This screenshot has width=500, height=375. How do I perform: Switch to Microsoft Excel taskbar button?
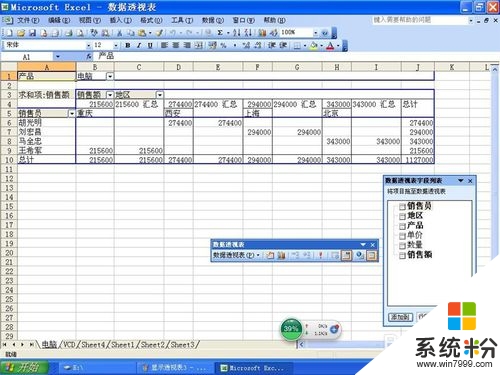click(x=254, y=368)
